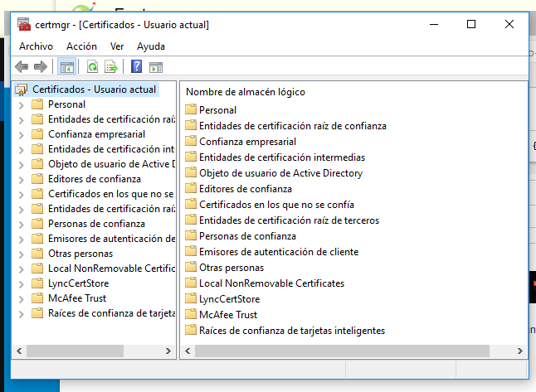This screenshot has height=392, width=536.
Task: Expand the LyncCertStore tree node
Action: point(22,284)
